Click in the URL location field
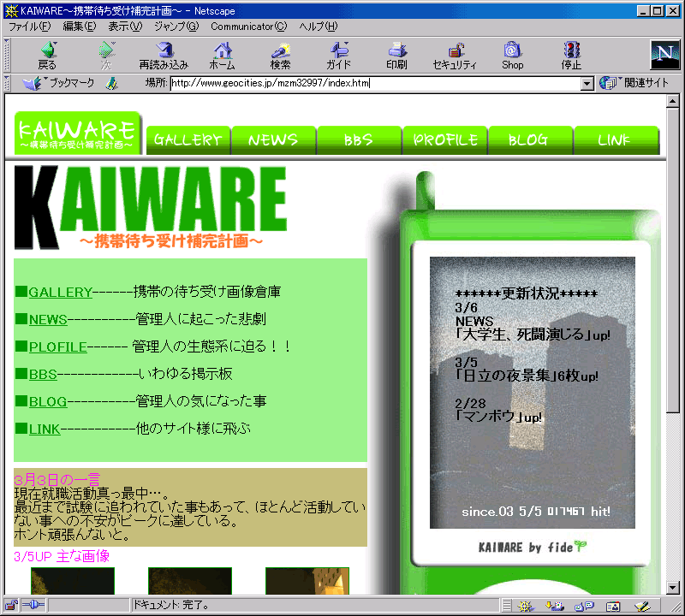This screenshot has height=616, width=685. (x=376, y=83)
